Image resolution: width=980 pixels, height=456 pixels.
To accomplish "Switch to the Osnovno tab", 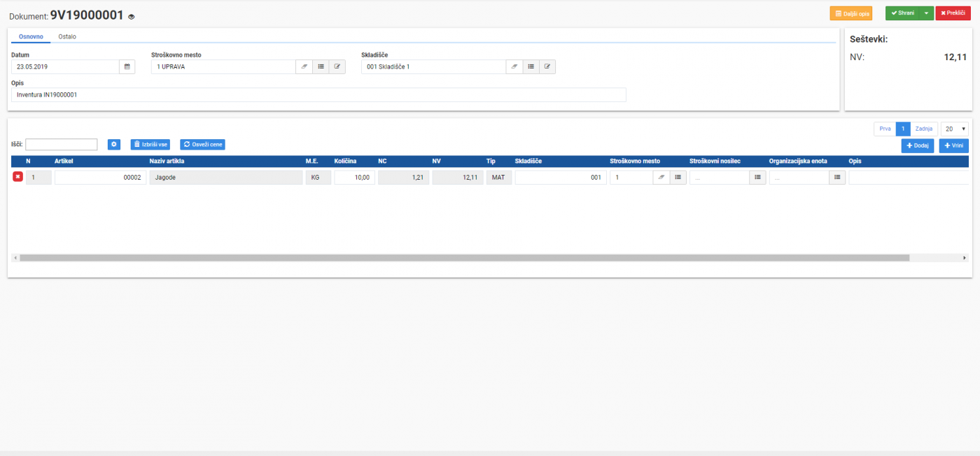I will coord(31,36).
